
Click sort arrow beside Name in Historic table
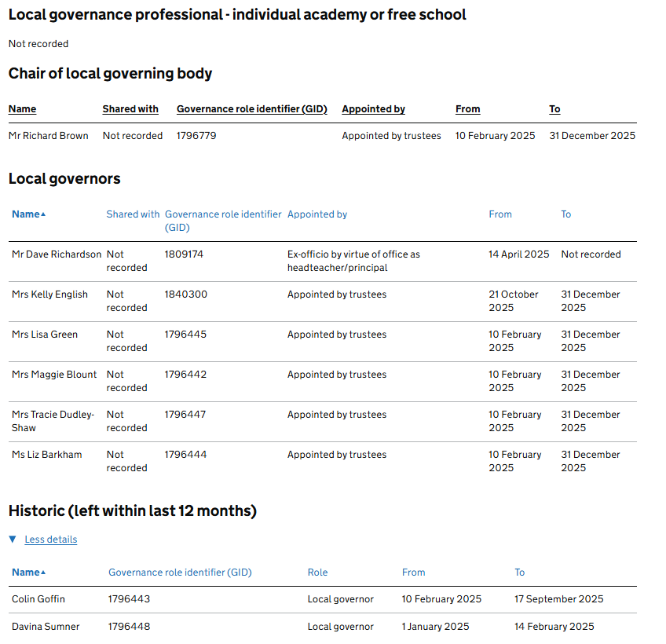click(x=43, y=573)
